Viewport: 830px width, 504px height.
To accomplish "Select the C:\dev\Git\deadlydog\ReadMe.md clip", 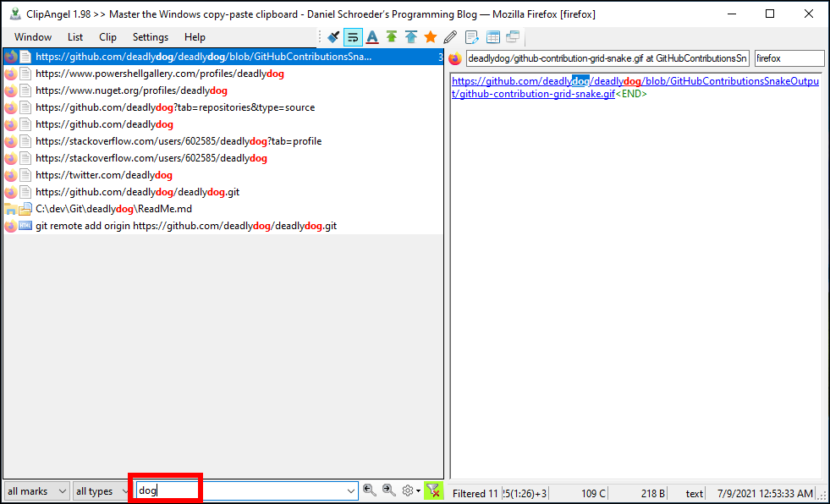I will [223, 209].
